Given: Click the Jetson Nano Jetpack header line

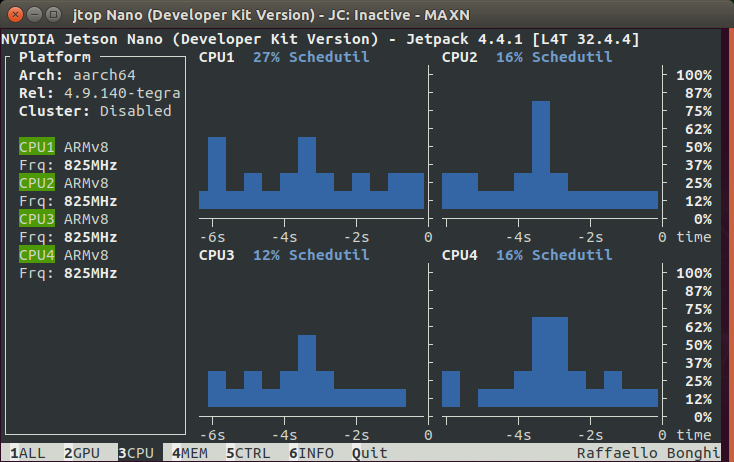Looking at the screenshot, I should [x=320, y=39].
